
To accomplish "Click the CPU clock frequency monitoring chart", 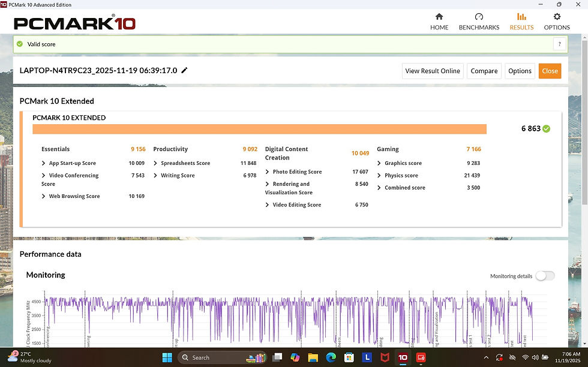I will coord(289,318).
